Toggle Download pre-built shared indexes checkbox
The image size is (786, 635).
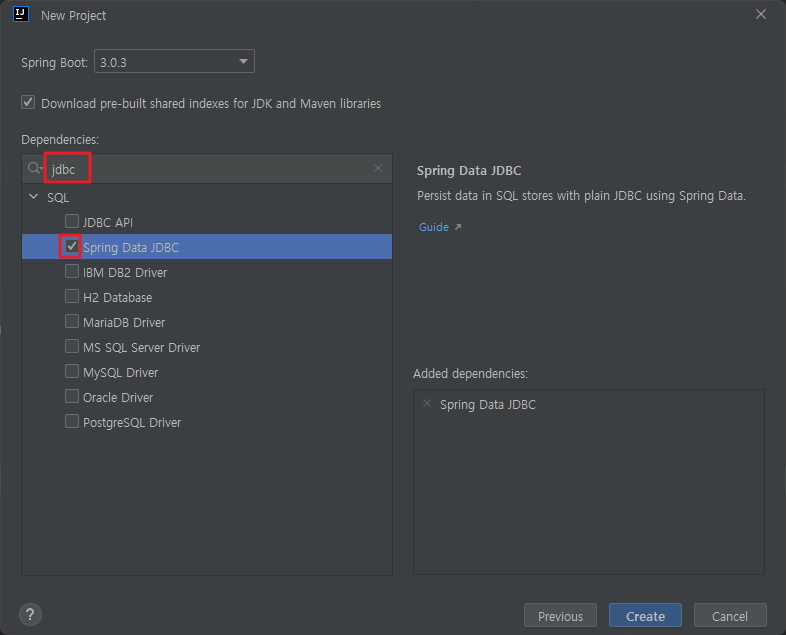point(28,103)
